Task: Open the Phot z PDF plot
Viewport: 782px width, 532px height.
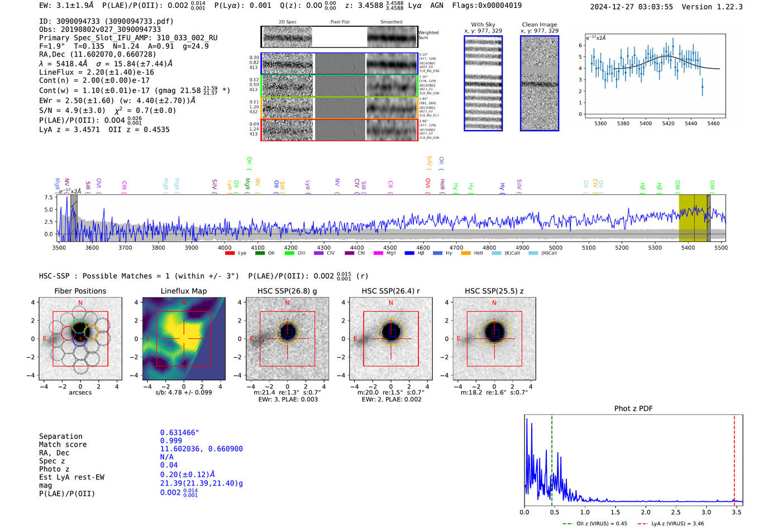Action: (x=633, y=460)
